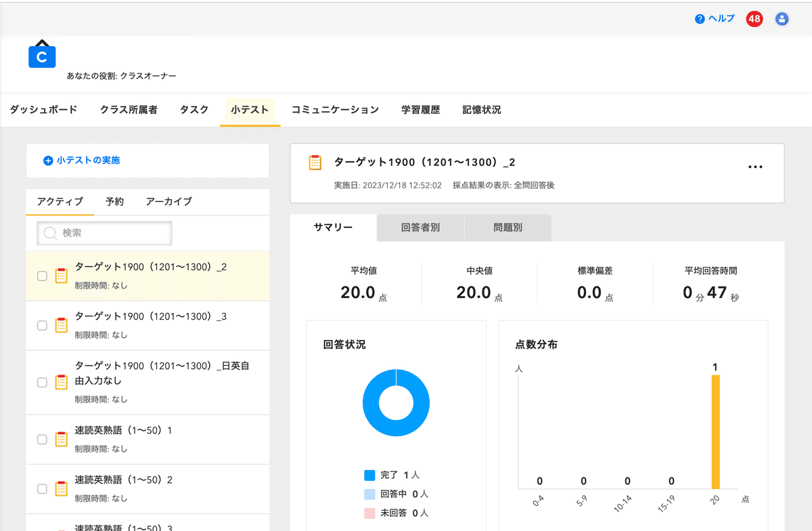The image size is (812, 531).
Task: Switch to the アーカイブ list tab
Action: [x=169, y=202]
